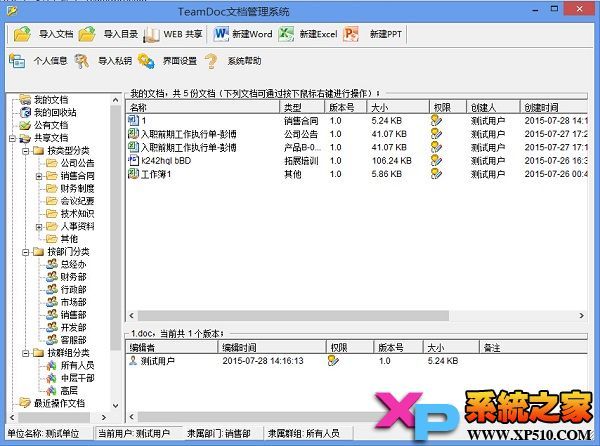The height and width of the screenshot is (446, 600).
Task: Click the 总经办 department icon
Action: 52,264
